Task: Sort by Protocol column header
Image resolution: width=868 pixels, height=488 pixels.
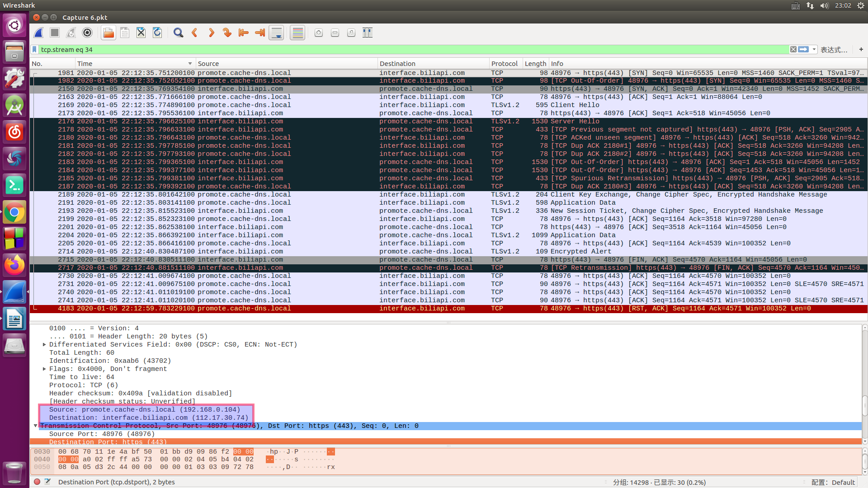Action: [x=505, y=64]
